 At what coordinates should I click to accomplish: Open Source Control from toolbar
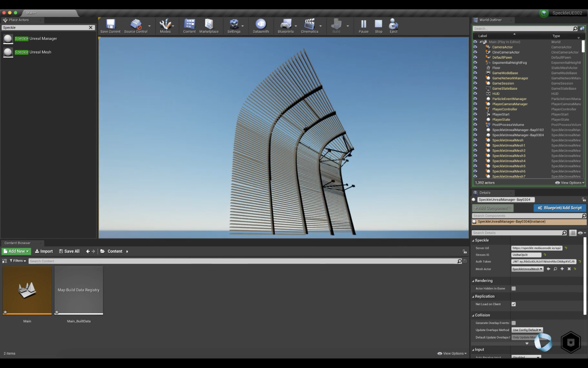click(136, 26)
